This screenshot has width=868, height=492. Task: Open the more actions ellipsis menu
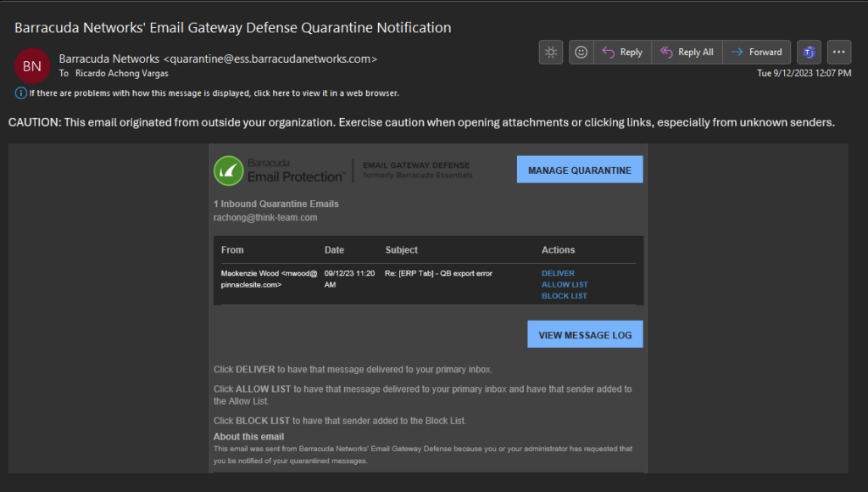[x=838, y=52]
